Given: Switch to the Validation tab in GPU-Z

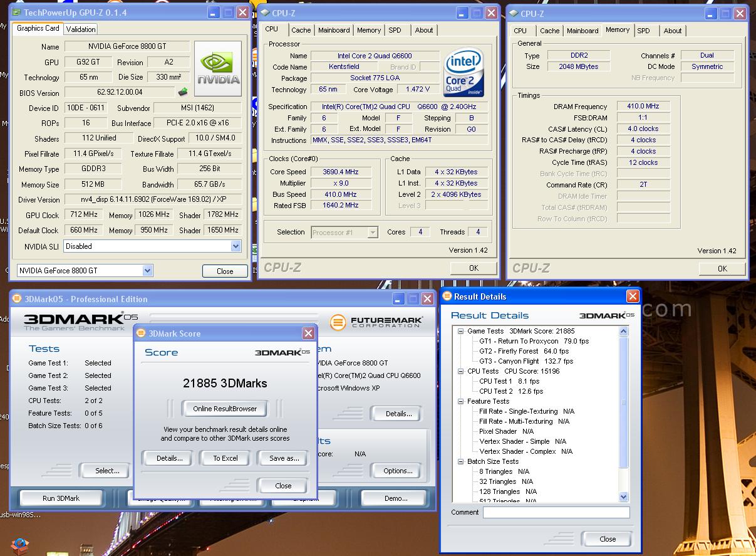Looking at the screenshot, I should pyautogui.click(x=81, y=29).
